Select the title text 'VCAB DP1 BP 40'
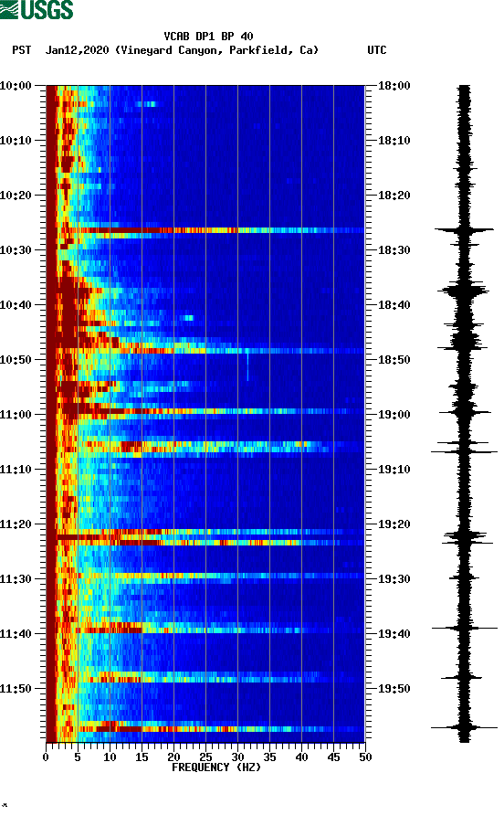The width and height of the screenshot is (504, 815). [x=208, y=37]
